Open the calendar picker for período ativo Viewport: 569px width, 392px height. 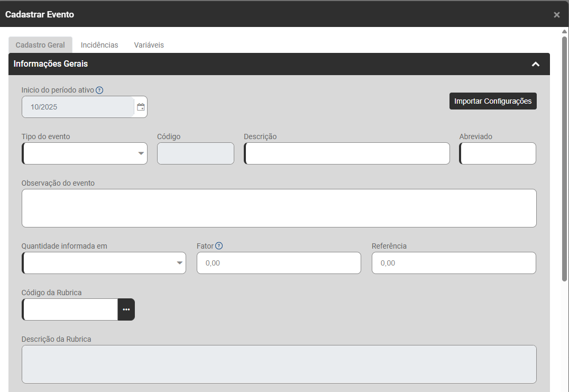(141, 107)
